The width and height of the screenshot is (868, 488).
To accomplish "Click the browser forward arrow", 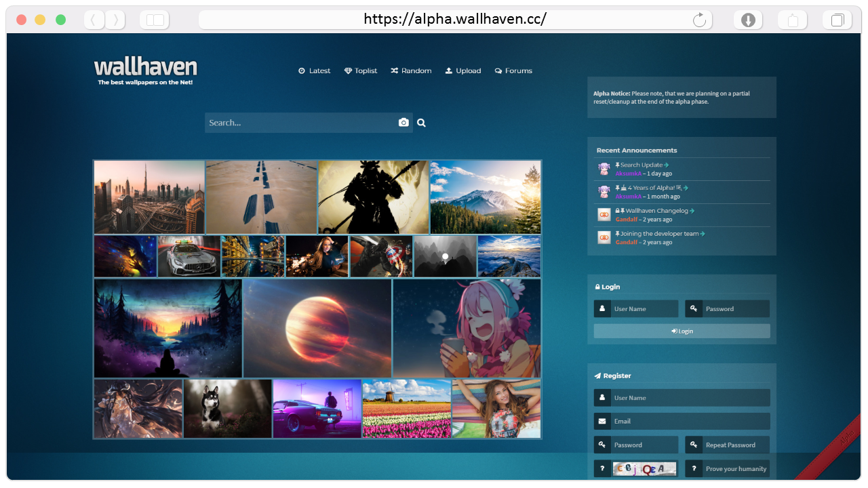I will (116, 20).
